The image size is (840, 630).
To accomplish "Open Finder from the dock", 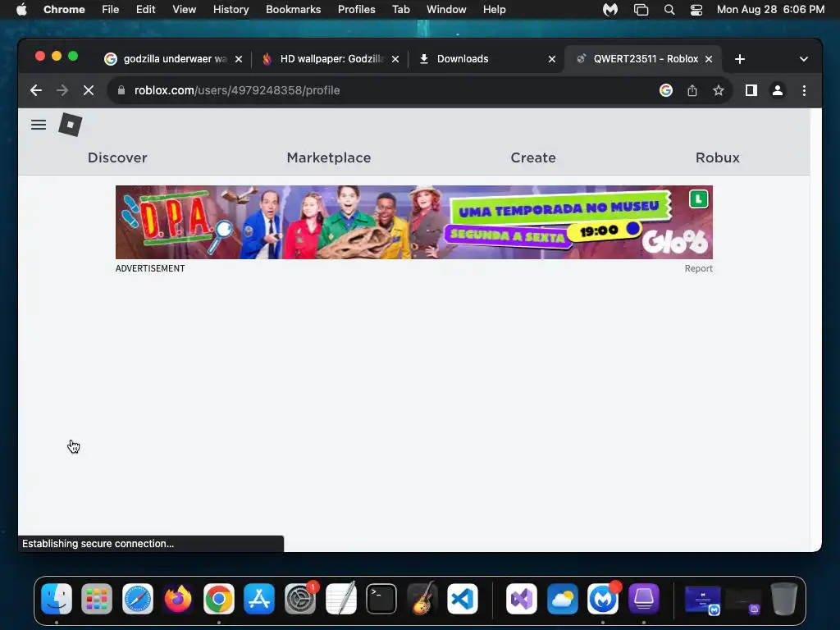I will click(57, 599).
